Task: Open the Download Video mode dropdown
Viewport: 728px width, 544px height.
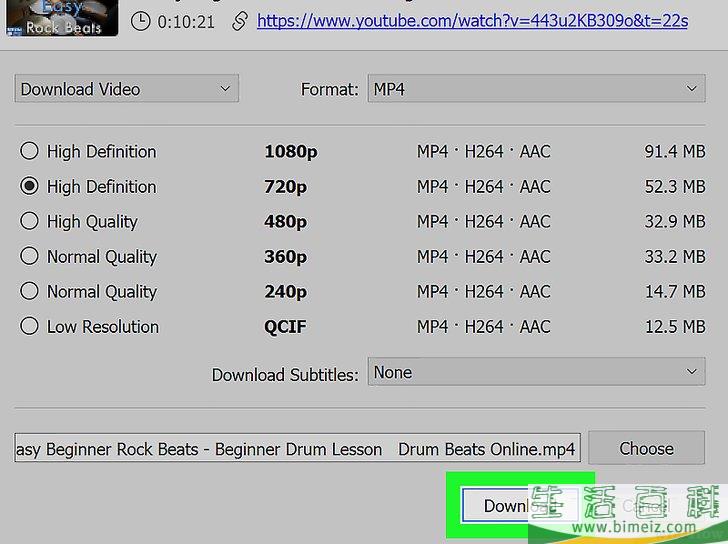Action: tap(126, 89)
